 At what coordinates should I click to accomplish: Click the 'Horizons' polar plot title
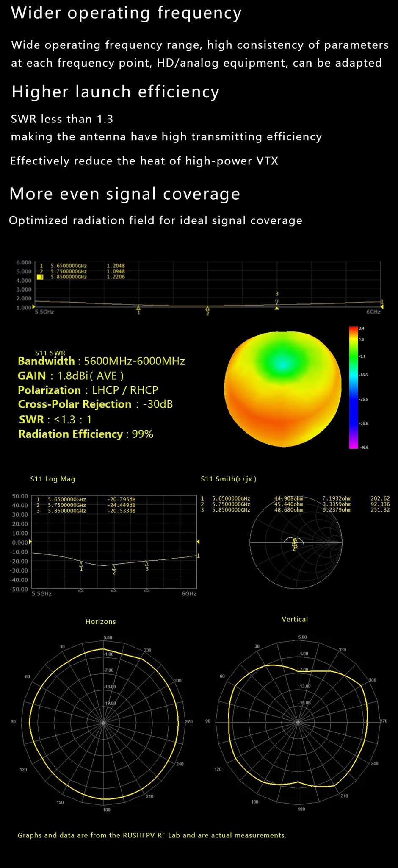click(100, 622)
